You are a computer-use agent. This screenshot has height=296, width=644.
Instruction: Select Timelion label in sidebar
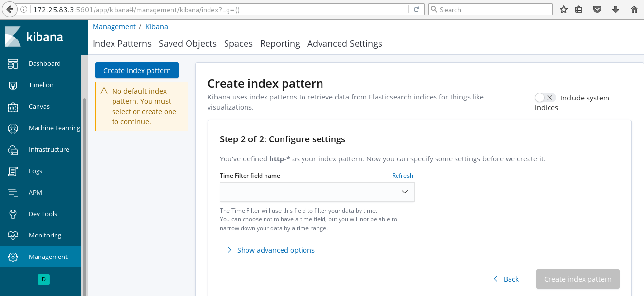[41, 85]
